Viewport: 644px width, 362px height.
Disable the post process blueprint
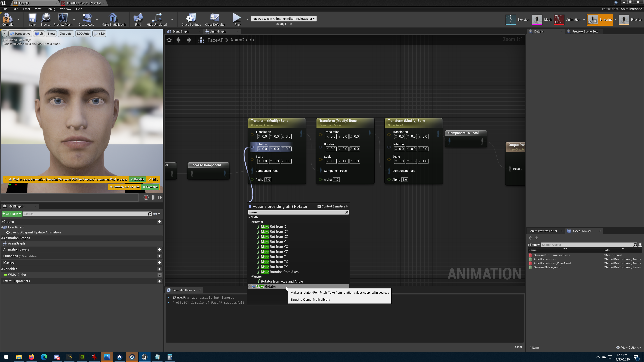click(137, 179)
